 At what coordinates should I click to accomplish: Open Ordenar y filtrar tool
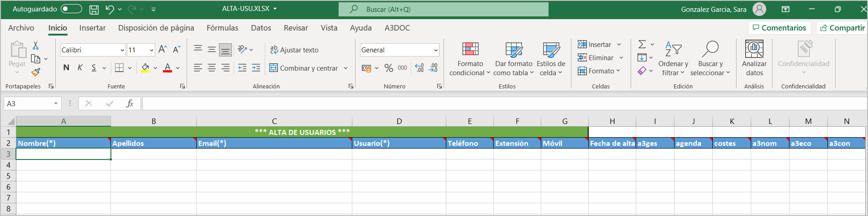[673, 59]
